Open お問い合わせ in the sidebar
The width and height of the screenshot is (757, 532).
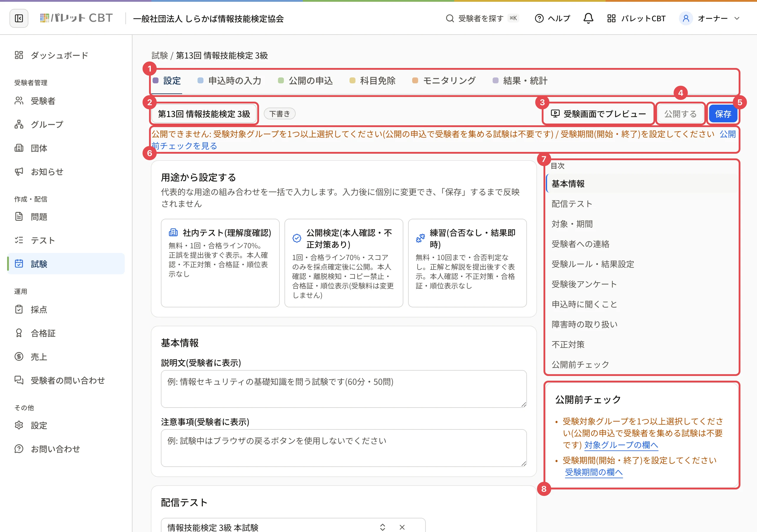pyautogui.click(x=66, y=449)
